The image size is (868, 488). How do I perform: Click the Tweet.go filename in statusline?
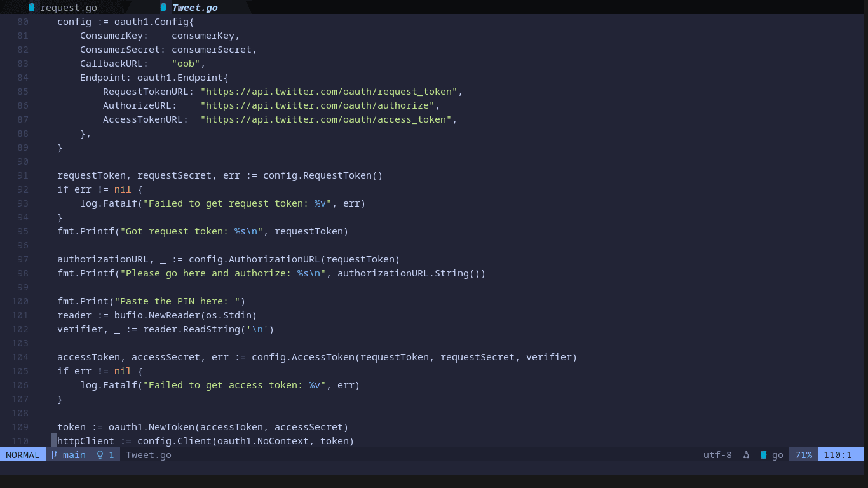coord(149,455)
